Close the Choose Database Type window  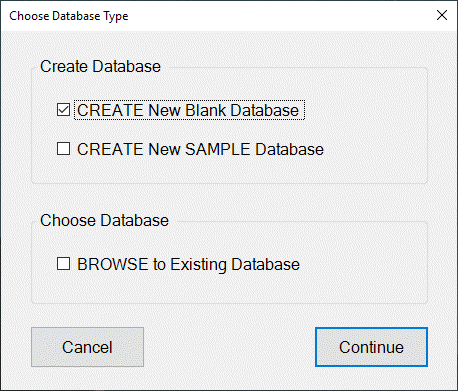[442, 15]
